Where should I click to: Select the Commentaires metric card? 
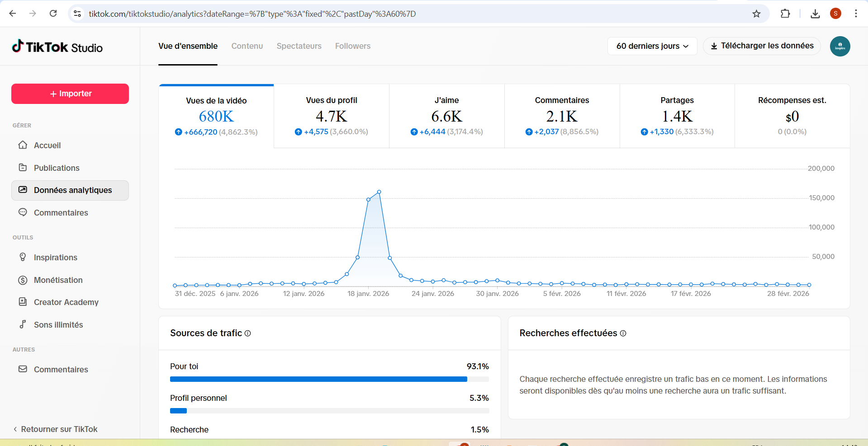(x=562, y=116)
